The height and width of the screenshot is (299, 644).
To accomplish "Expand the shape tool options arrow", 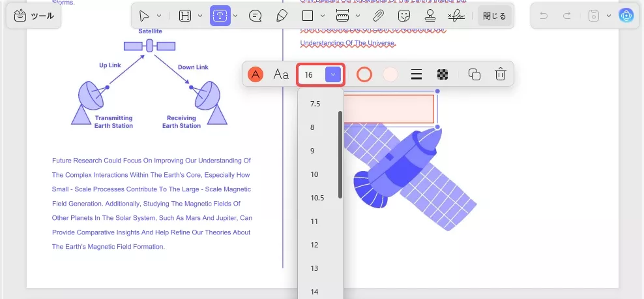I will pyautogui.click(x=323, y=16).
